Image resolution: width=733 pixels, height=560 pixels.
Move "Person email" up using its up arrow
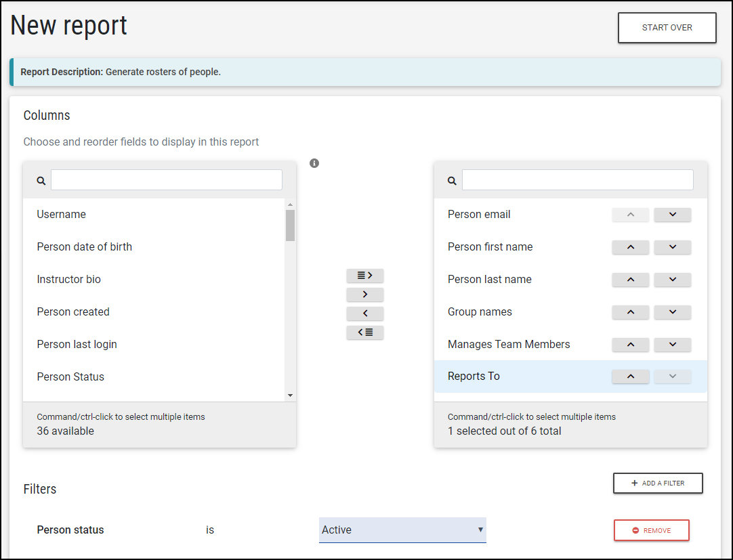[x=630, y=215]
